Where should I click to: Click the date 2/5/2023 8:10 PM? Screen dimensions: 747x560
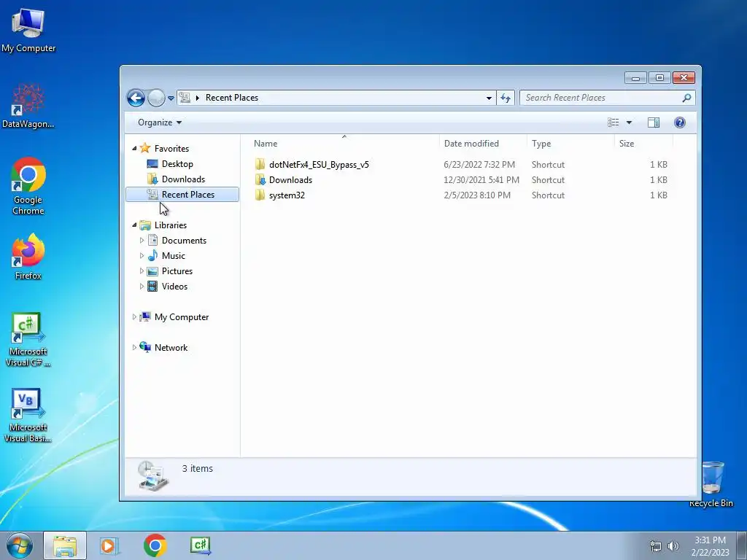477,195
